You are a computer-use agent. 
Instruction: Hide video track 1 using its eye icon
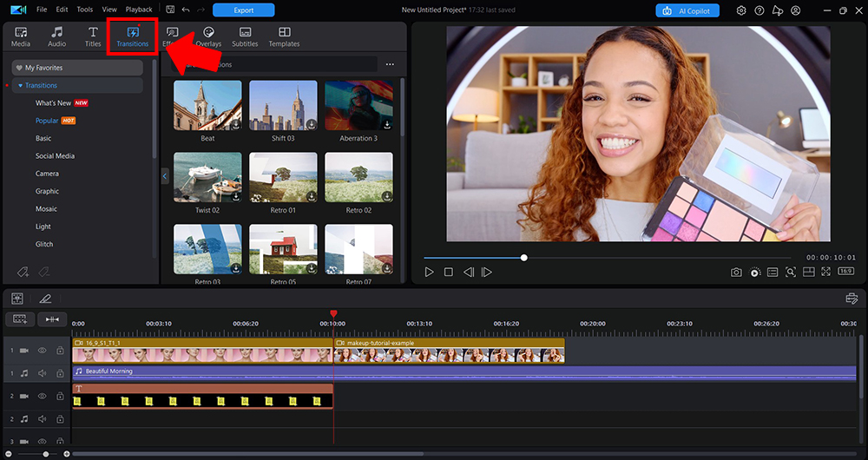tap(42, 350)
